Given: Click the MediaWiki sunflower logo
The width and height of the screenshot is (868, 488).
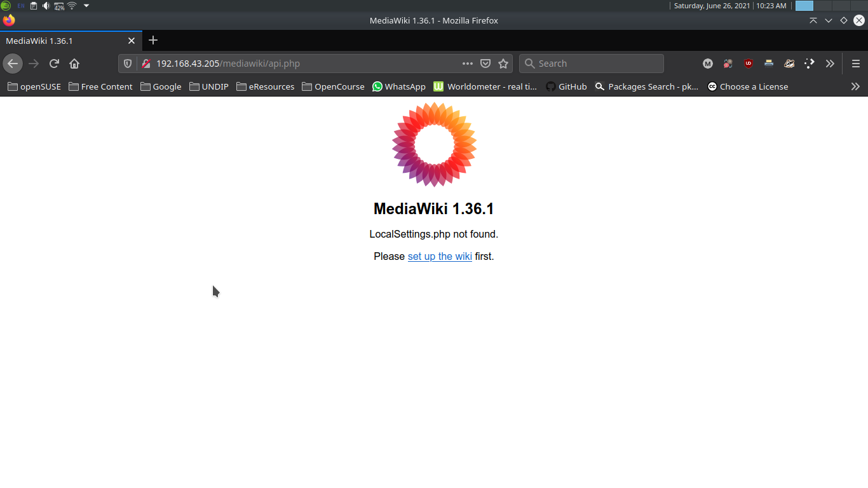Looking at the screenshot, I should click(434, 145).
